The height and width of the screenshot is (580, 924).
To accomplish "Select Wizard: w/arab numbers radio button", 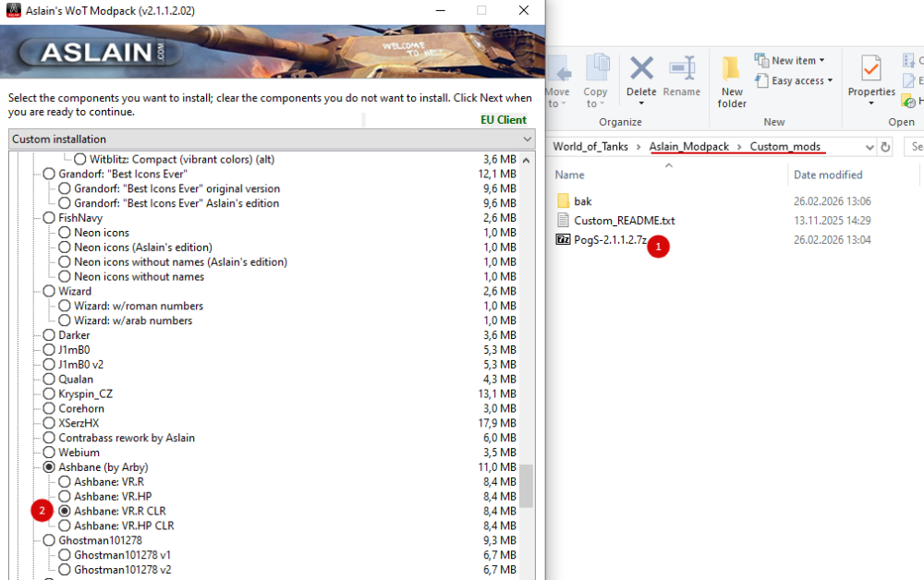I will tap(65, 320).
